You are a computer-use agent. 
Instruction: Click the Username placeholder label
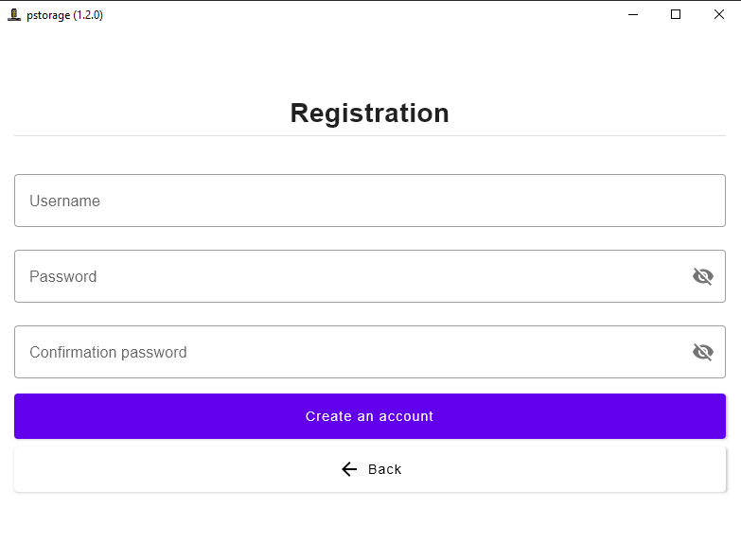click(64, 201)
